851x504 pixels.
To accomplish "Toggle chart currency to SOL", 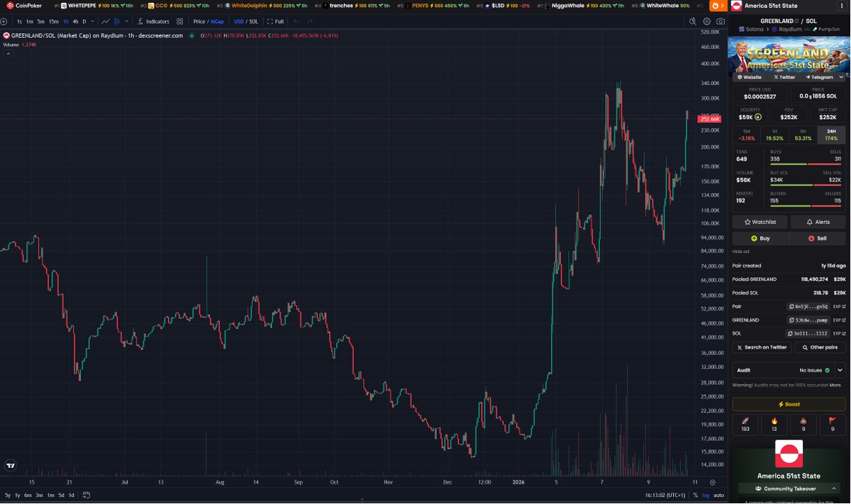I will (x=254, y=21).
